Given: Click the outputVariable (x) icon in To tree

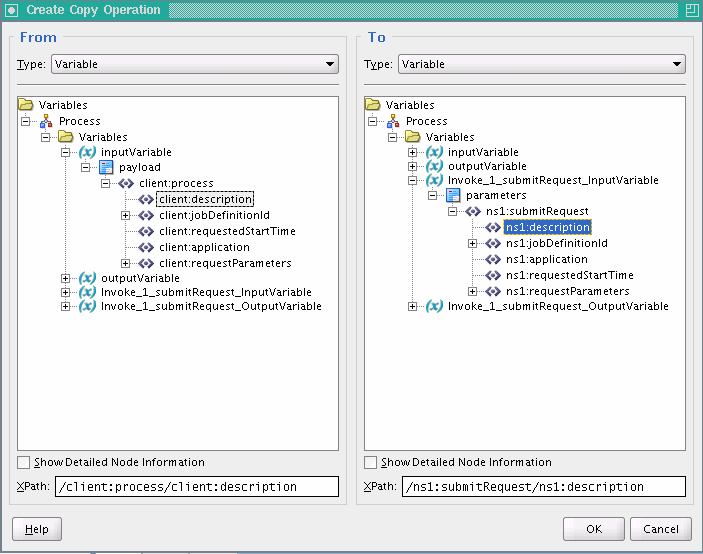Looking at the screenshot, I should (x=434, y=166).
